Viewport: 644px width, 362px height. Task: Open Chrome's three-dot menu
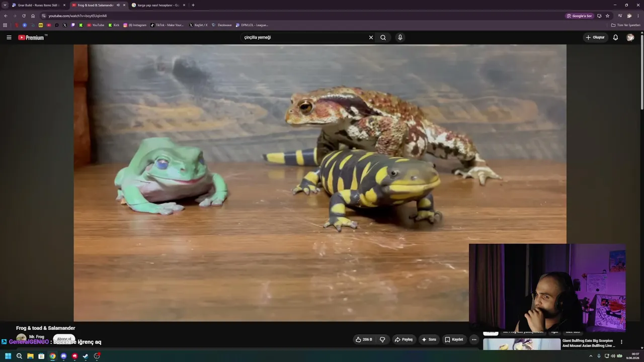click(x=638, y=16)
